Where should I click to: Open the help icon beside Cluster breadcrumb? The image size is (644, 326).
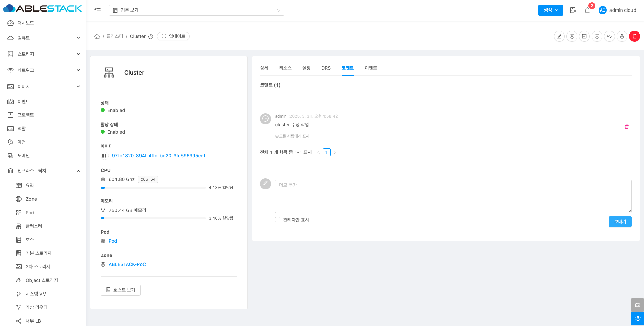click(151, 37)
